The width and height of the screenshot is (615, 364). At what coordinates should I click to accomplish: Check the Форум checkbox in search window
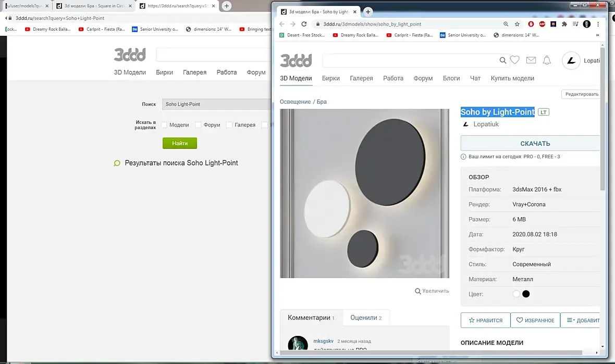tap(198, 124)
